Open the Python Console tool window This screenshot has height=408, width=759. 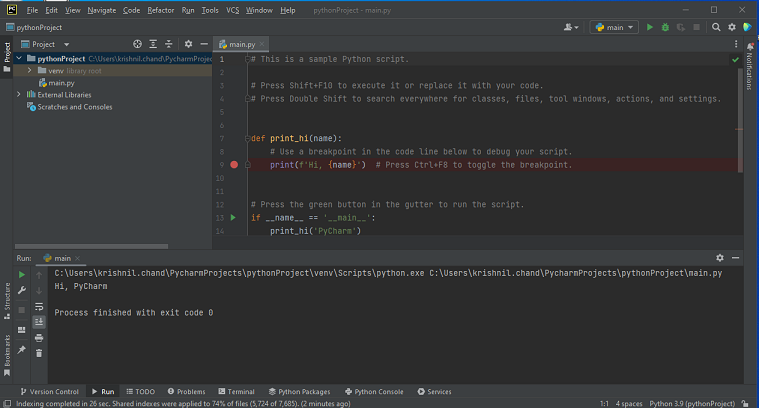pos(374,392)
